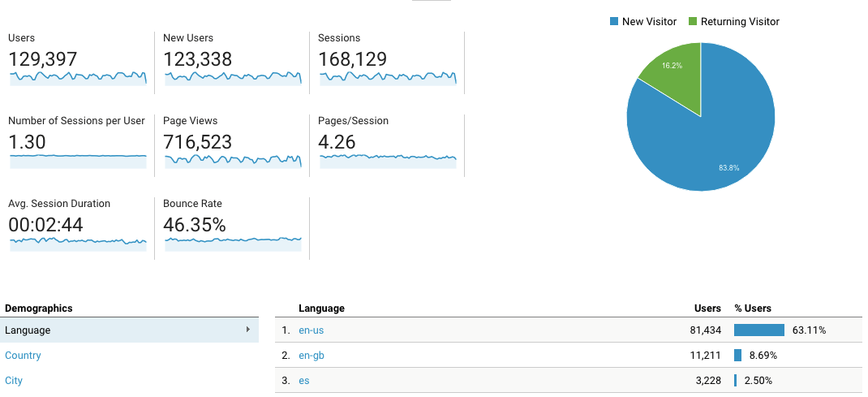Click the en-us users count 81,434
This screenshot has height=397, width=868.
[x=705, y=330]
